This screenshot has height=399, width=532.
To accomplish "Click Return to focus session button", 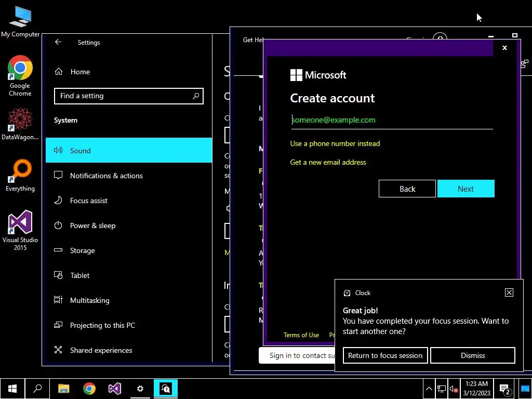I will [385, 355].
